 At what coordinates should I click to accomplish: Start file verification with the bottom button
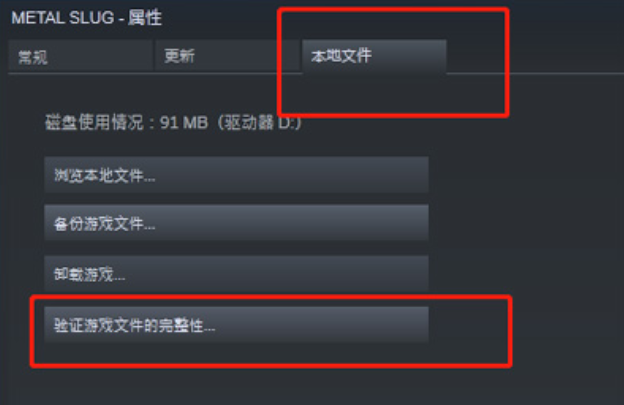pos(236,325)
